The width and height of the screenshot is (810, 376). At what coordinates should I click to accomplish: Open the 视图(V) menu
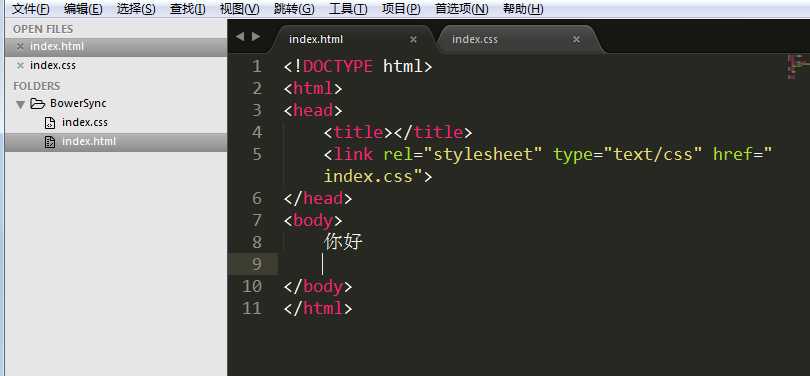click(x=240, y=9)
